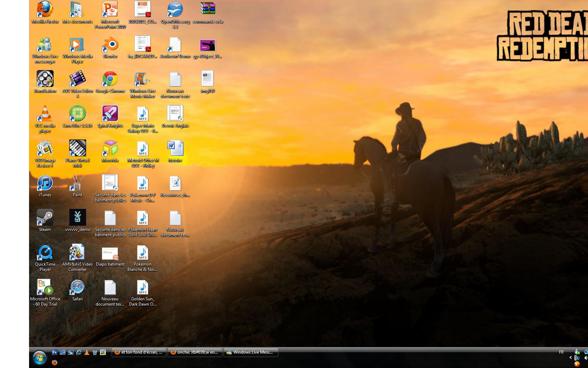Image resolution: width=588 pixels, height=368 pixels.
Task: Select AVS Video Editor 4 shortcut
Action: point(77,84)
